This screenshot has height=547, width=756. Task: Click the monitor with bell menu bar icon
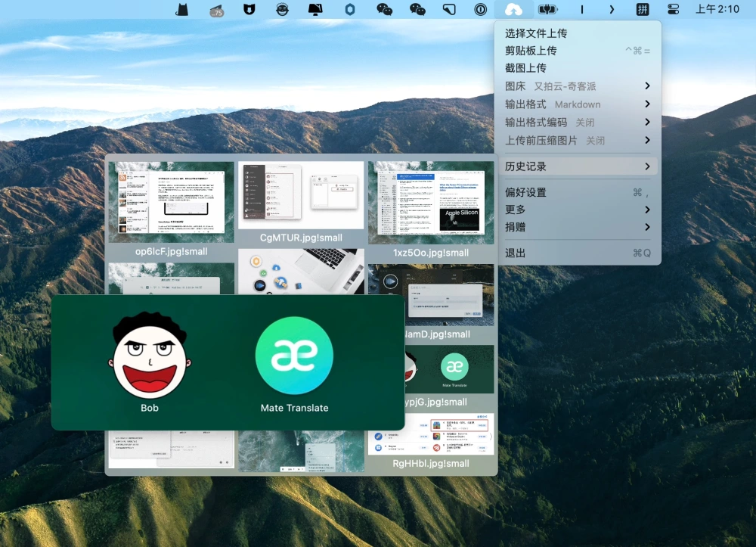pos(315,9)
